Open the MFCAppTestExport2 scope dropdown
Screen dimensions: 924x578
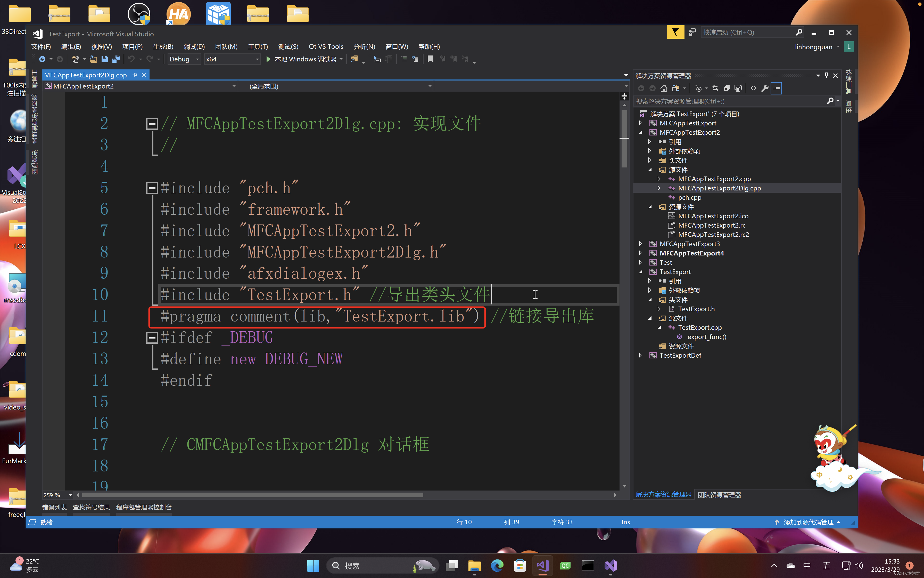pos(140,86)
